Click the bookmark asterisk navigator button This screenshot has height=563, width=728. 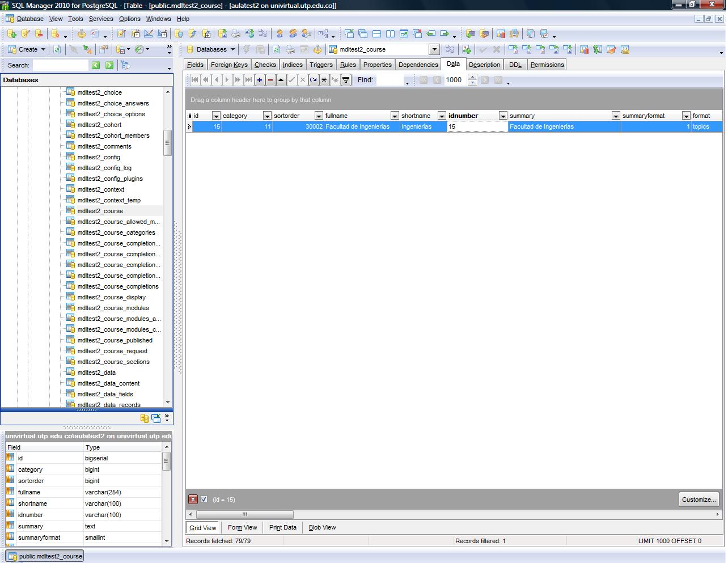coord(324,80)
